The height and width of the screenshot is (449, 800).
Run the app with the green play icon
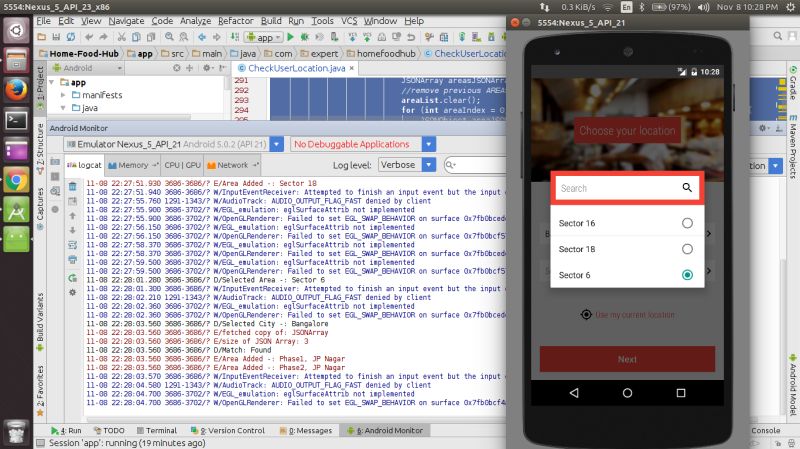click(x=290, y=37)
